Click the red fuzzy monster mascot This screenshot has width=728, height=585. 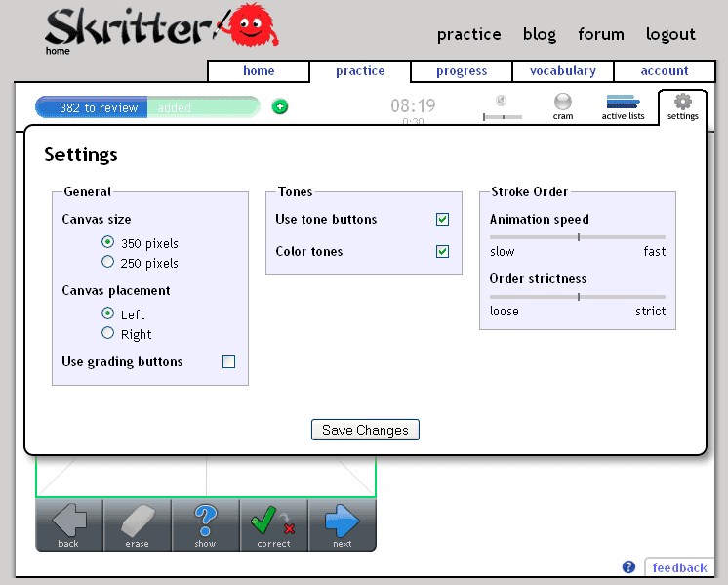pyautogui.click(x=251, y=24)
